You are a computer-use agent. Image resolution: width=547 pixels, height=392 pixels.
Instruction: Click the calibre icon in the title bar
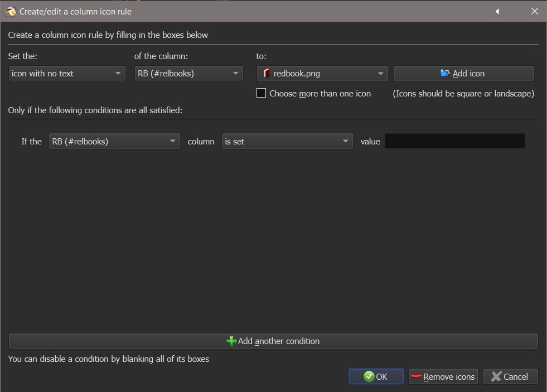(11, 11)
